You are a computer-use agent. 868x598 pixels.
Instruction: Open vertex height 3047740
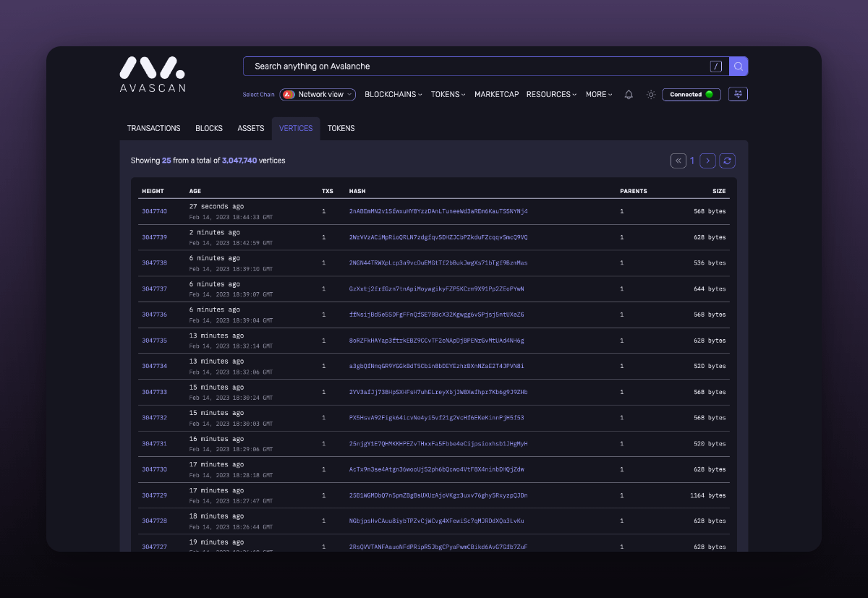154,211
